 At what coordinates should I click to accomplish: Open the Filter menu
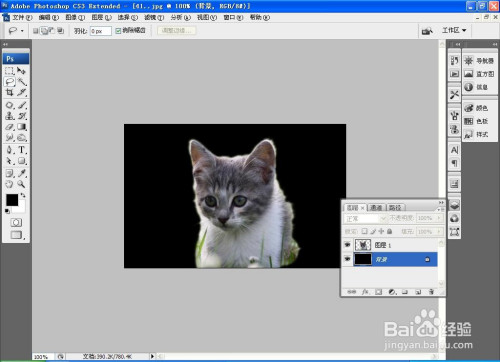click(x=154, y=17)
